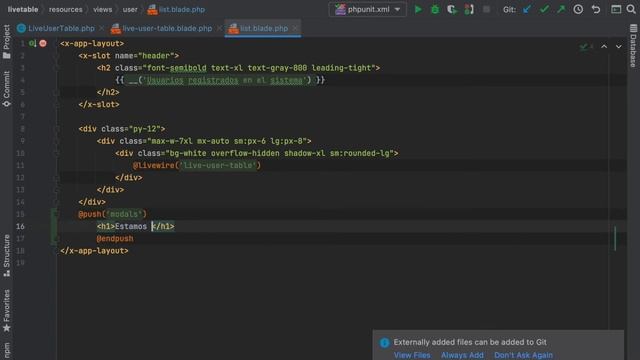Image resolution: width=640 pixels, height=360 pixels.
Task: Open Search Everywhere magnifier
Action: tap(631, 9)
